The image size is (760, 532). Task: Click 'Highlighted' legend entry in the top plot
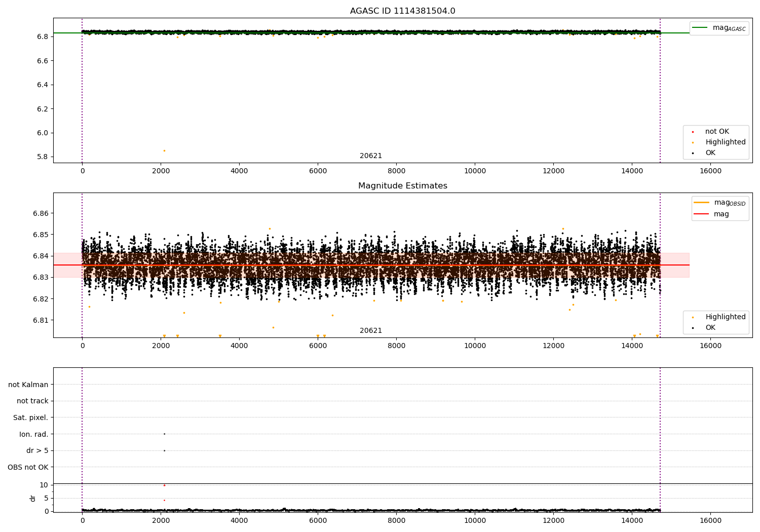tap(726, 142)
